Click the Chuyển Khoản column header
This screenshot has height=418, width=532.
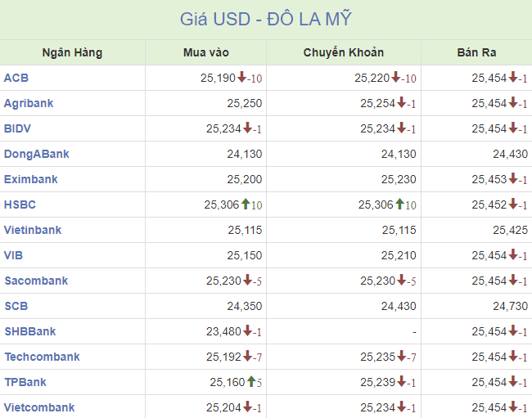coord(344,52)
